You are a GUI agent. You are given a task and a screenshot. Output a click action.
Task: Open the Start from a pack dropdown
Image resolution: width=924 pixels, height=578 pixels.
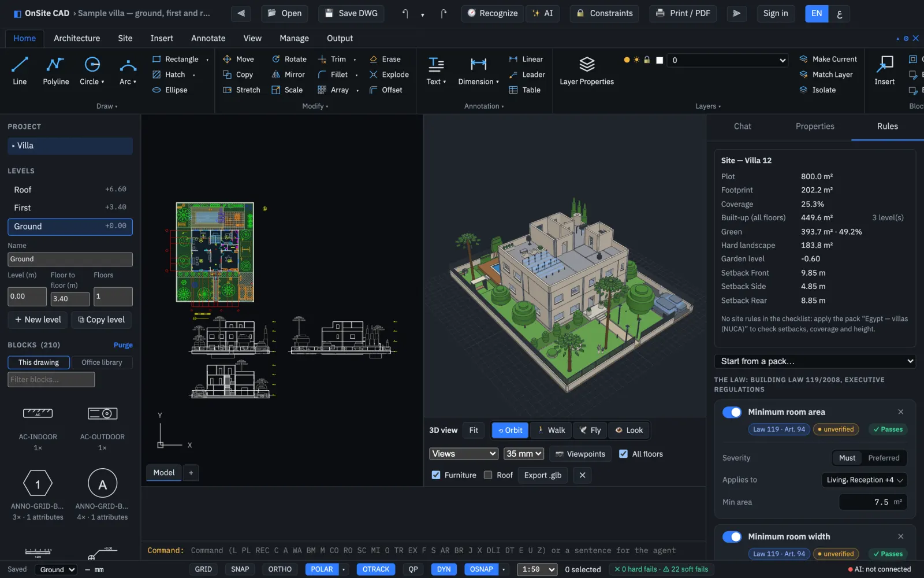coord(815,361)
